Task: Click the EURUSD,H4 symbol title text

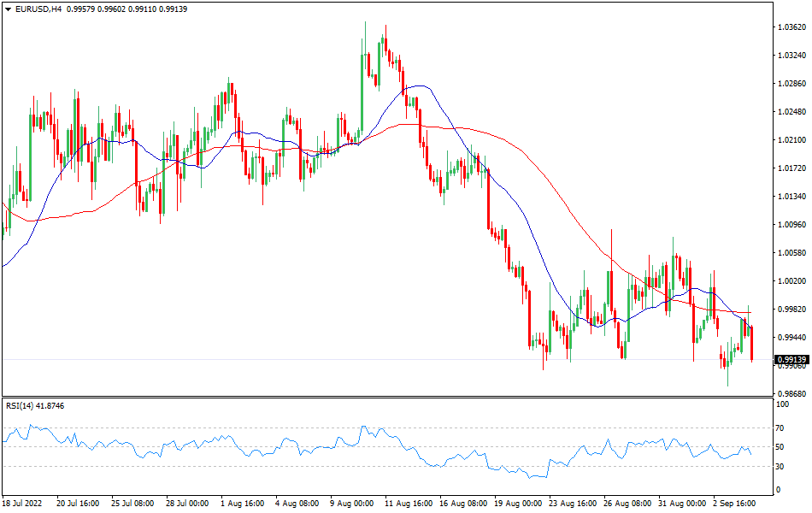Action: pyautogui.click(x=38, y=9)
